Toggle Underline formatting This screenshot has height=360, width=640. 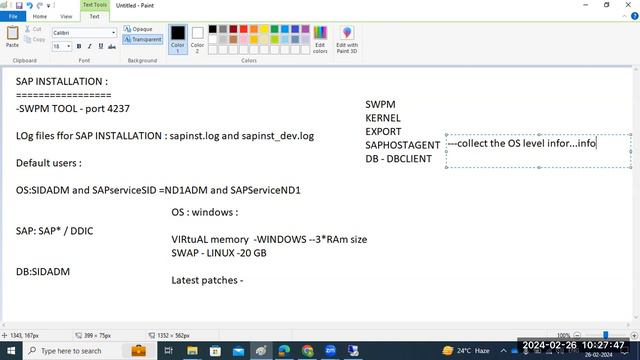coord(101,47)
